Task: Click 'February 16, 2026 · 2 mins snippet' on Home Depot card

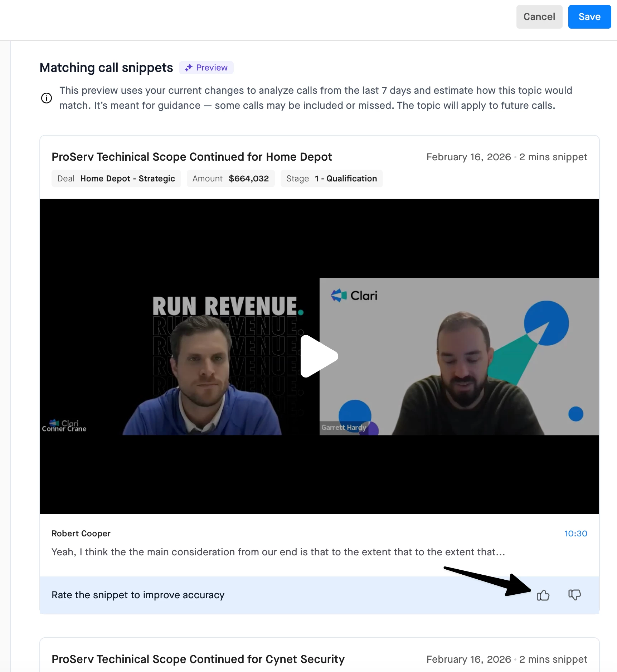Action: click(507, 157)
